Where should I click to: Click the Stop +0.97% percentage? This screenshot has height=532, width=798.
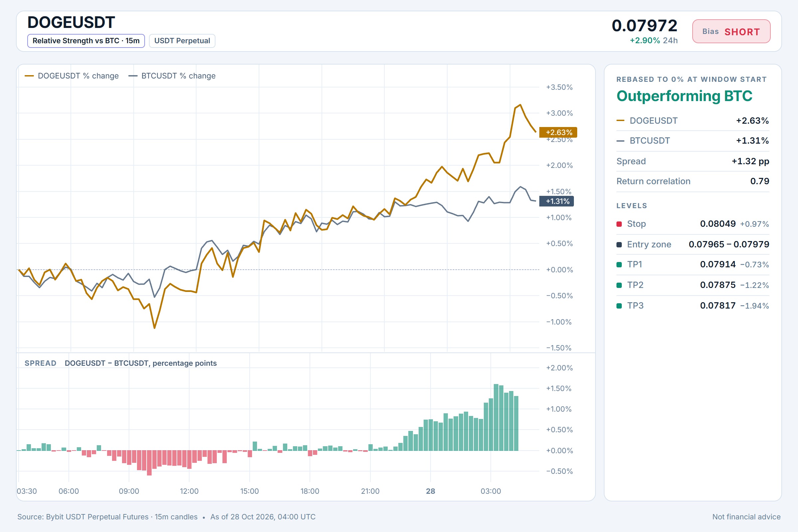tap(754, 224)
